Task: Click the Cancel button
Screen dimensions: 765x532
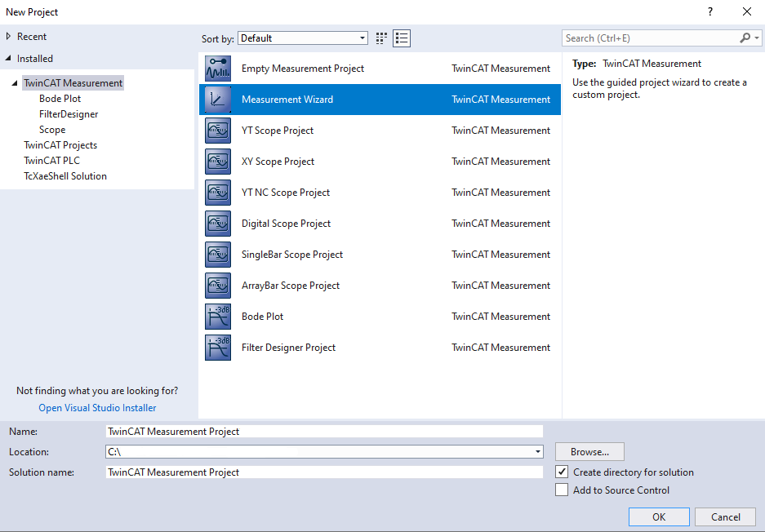Action: coord(725,516)
